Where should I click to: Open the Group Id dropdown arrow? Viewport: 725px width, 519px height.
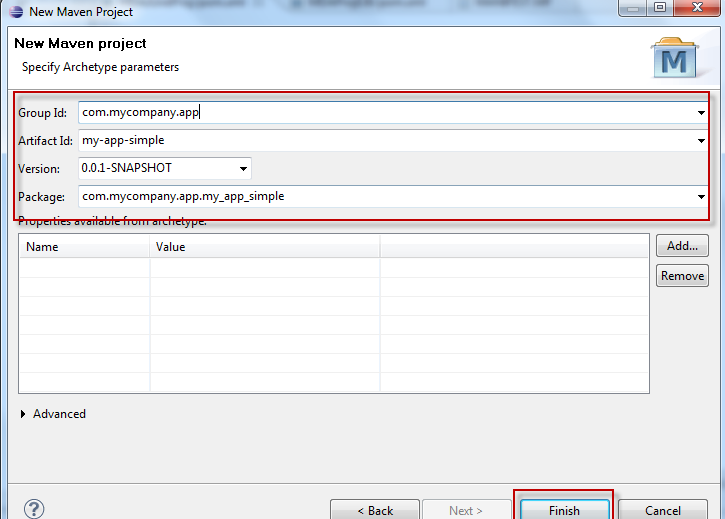(701, 113)
